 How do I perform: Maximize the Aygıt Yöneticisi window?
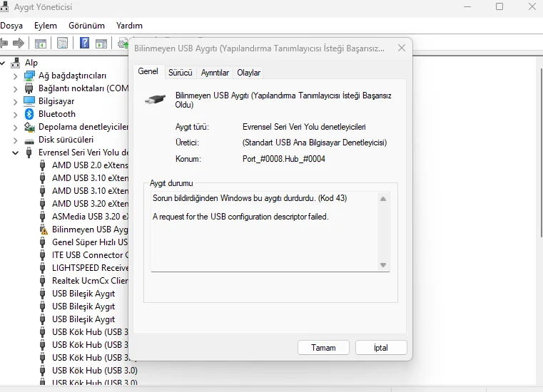pos(499,6)
